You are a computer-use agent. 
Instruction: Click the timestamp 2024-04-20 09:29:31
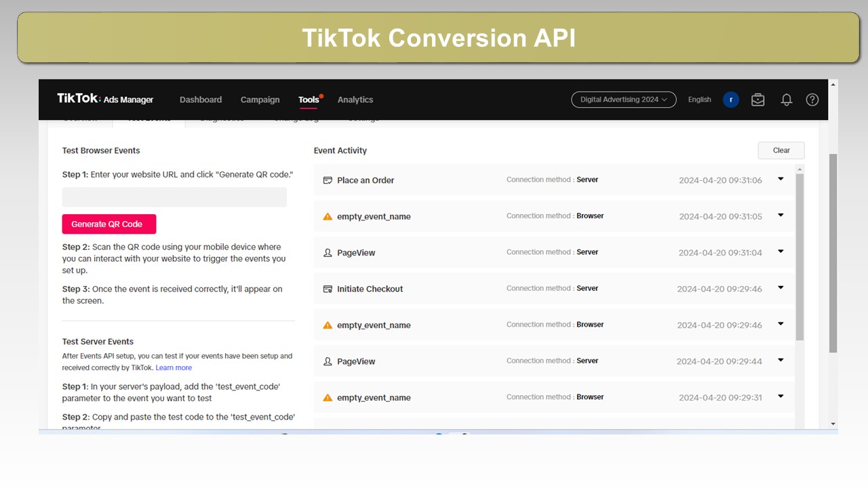[720, 398]
